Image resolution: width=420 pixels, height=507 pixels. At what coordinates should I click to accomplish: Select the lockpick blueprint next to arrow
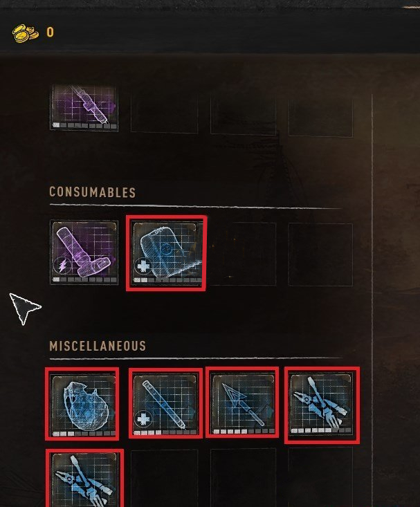pyautogui.click(x=321, y=404)
